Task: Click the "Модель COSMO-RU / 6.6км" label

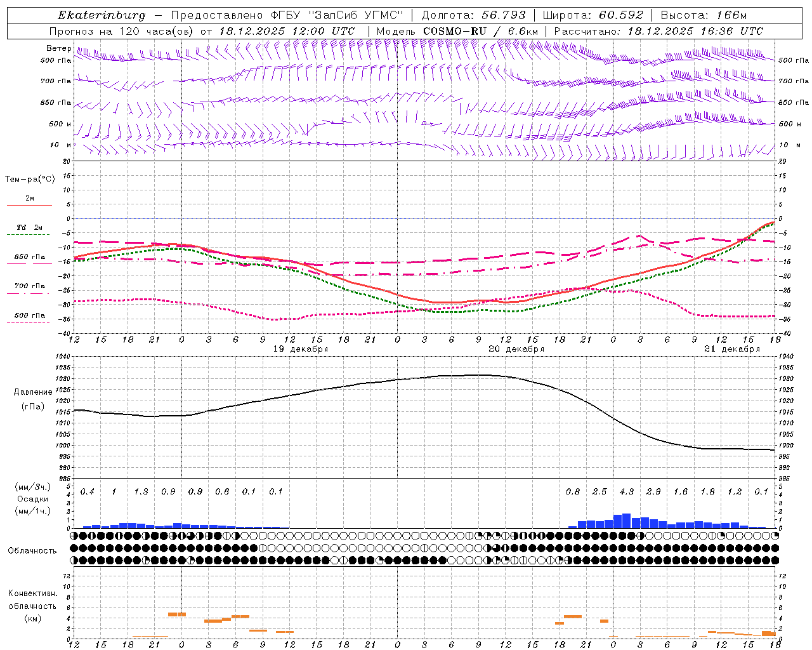Action: point(457,31)
